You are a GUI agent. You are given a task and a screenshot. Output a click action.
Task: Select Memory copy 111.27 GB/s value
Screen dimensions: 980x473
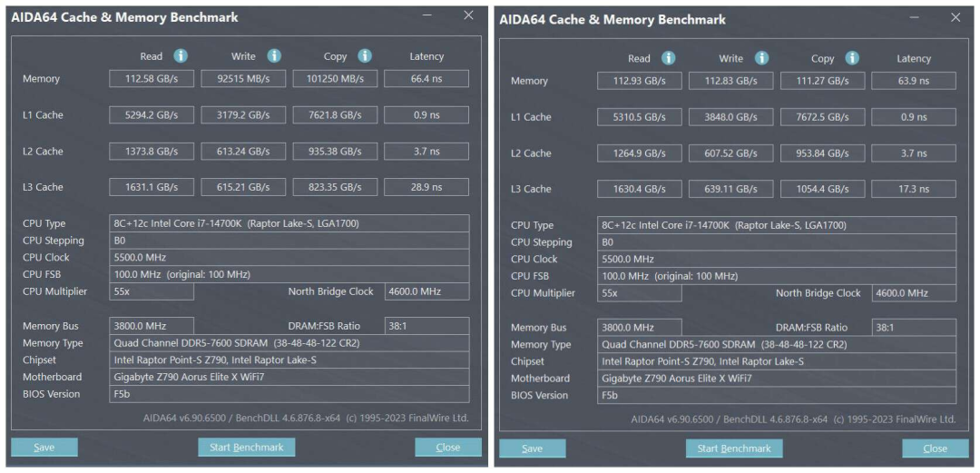click(x=822, y=81)
